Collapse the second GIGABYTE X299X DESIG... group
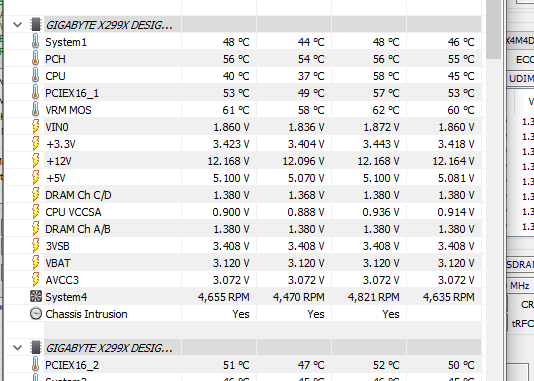This screenshot has width=534, height=381. 17,348
